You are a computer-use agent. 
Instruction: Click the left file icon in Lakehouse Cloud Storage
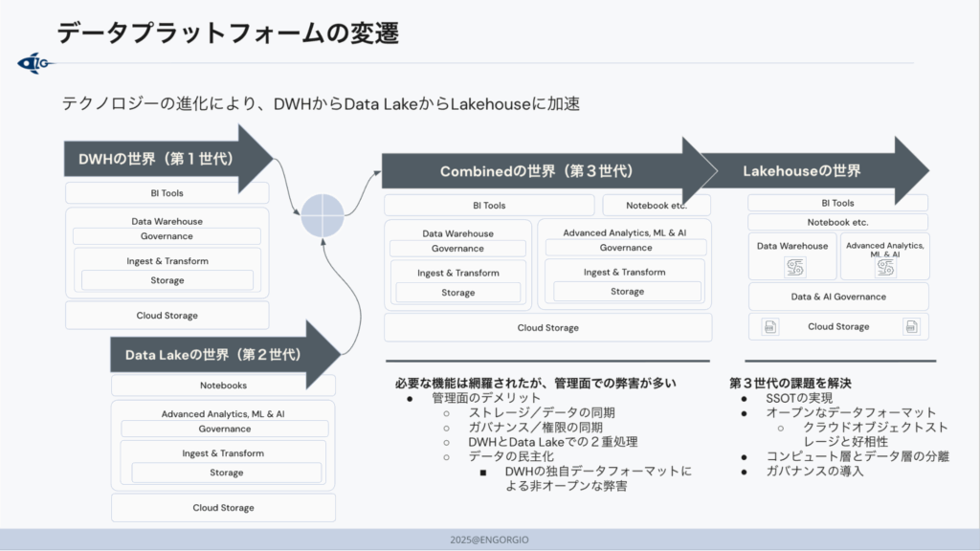click(768, 327)
